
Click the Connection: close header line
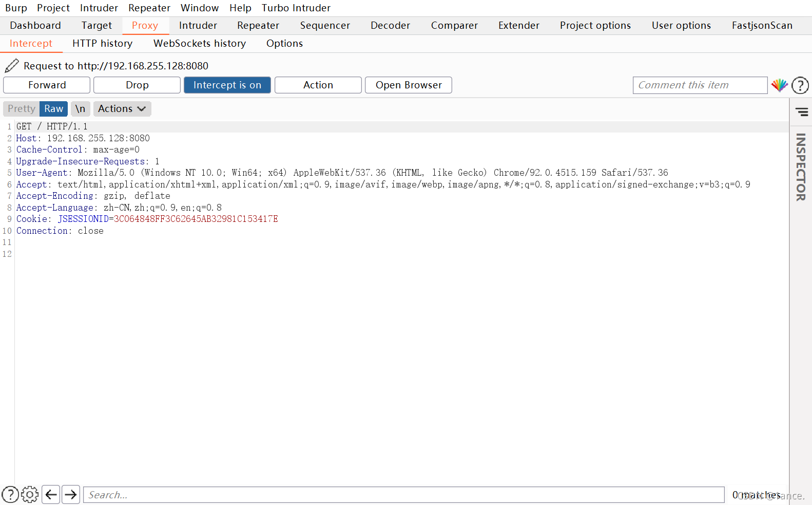60,231
